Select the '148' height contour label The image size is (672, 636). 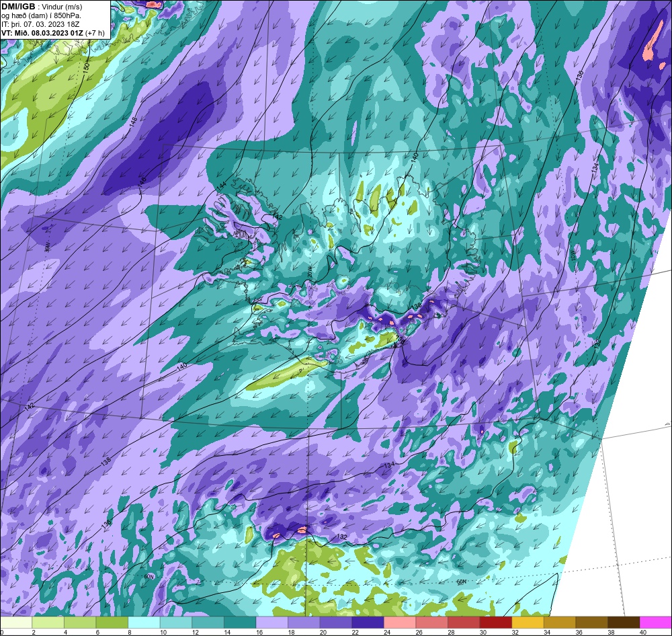133,122
